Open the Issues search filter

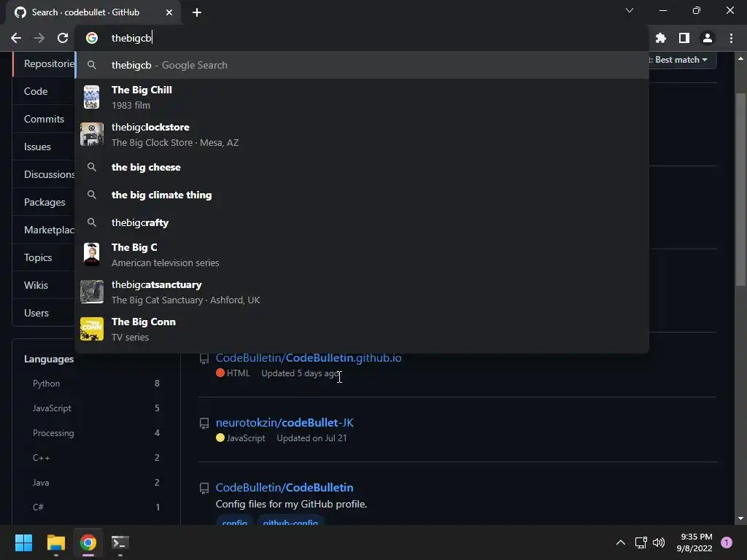pyautogui.click(x=44, y=147)
